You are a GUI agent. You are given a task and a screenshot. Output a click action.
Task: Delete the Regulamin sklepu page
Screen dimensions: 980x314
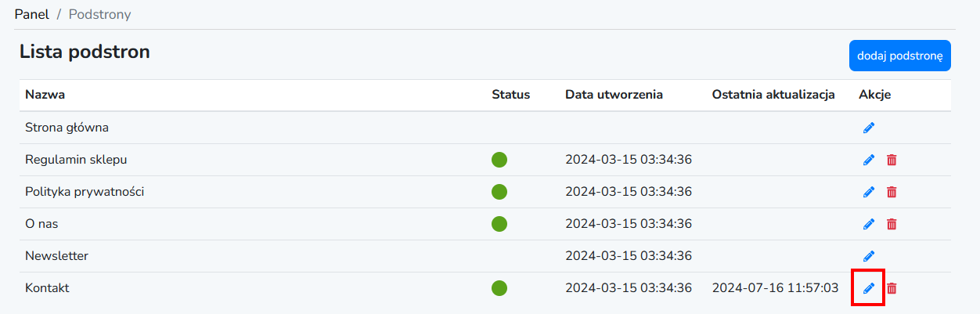coord(892,160)
